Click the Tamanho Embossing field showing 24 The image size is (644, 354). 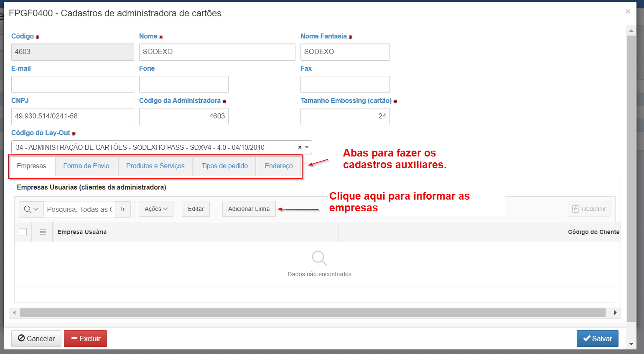tap(345, 116)
